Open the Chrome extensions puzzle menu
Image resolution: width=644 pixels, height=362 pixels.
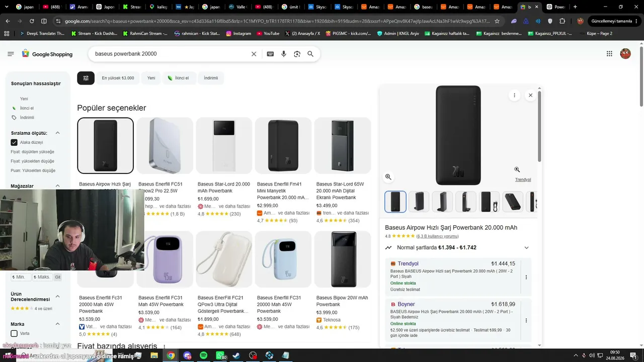562,21
